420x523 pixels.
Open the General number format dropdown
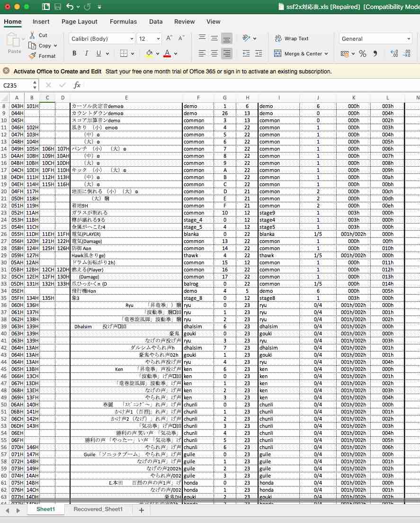tap(375, 39)
